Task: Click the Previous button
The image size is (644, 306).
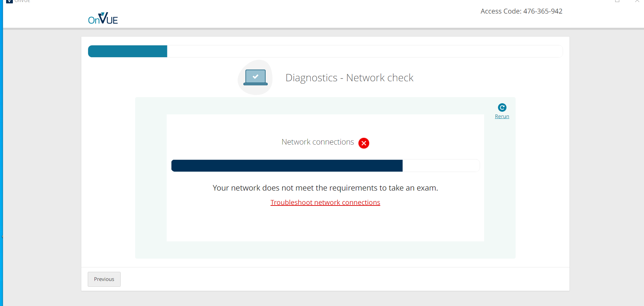Action: coord(104,279)
